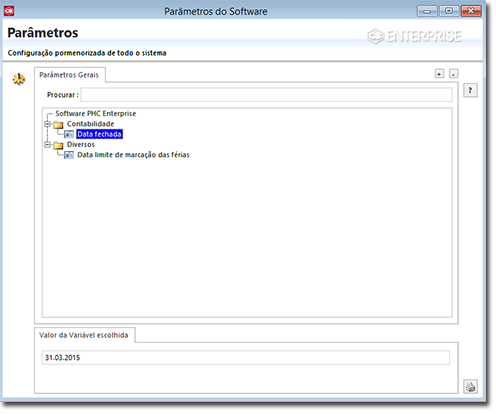Click the printer icon at bottom right
Screen dimensions: 496x414
[x=470, y=386]
